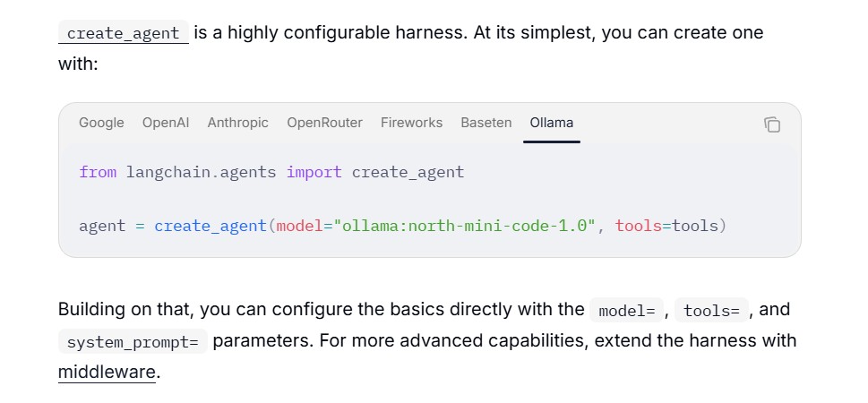Select the Baseten provider tab

[486, 123]
